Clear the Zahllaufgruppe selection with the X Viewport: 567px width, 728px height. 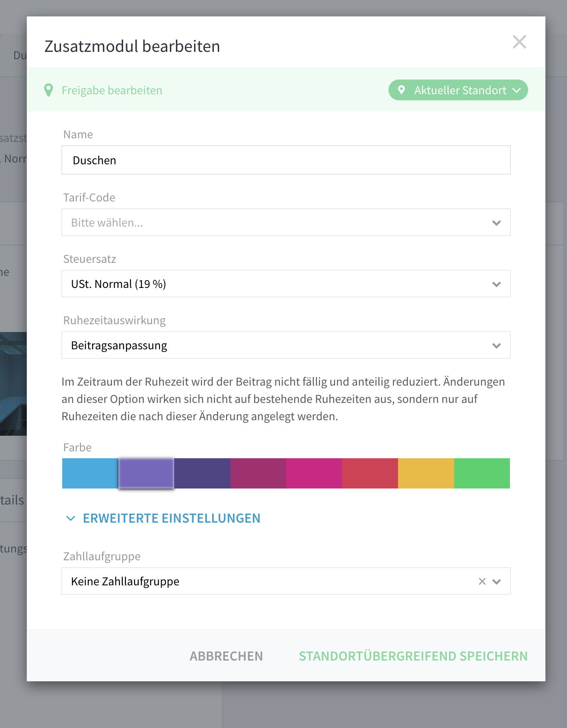(482, 581)
